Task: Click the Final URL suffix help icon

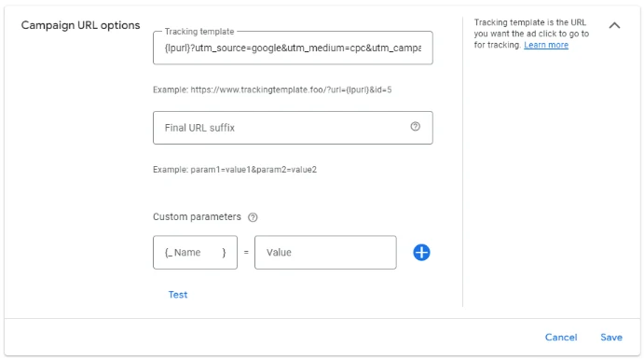Action: (x=416, y=127)
